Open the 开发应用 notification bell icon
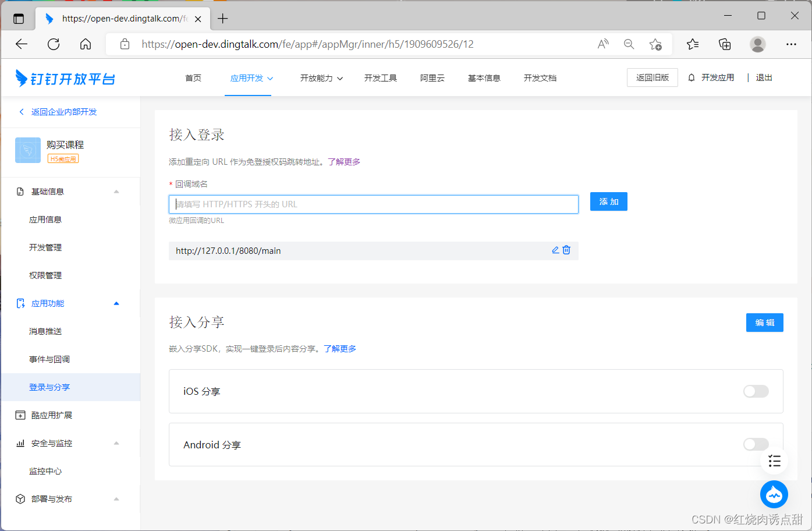Image resolution: width=812 pixels, height=531 pixels. 693,77
